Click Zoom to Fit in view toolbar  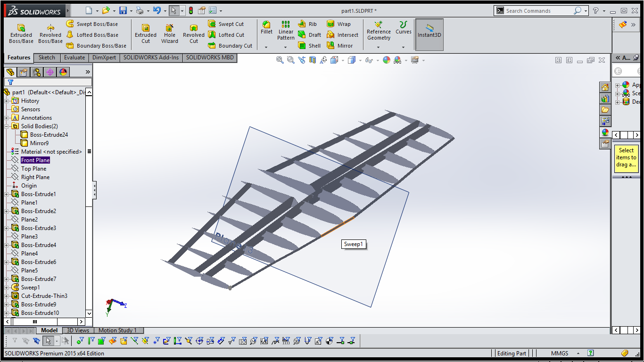pos(280,60)
